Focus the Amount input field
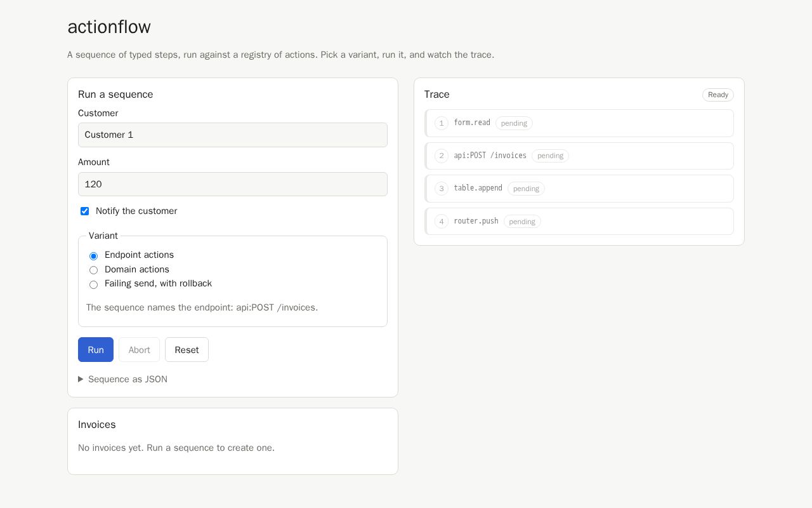The image size is (812, 508). coord(233,184)
